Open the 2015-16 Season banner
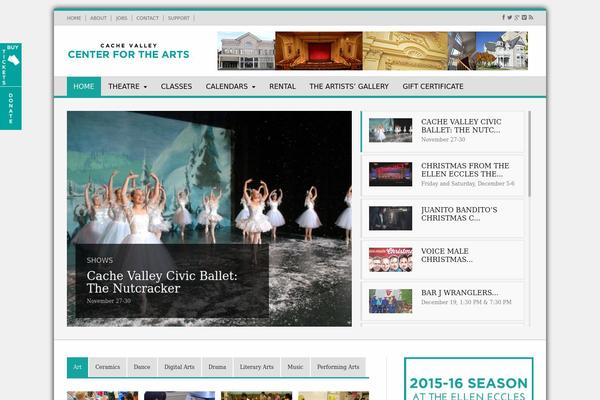600x400 pixels. [x=469, y=379]
